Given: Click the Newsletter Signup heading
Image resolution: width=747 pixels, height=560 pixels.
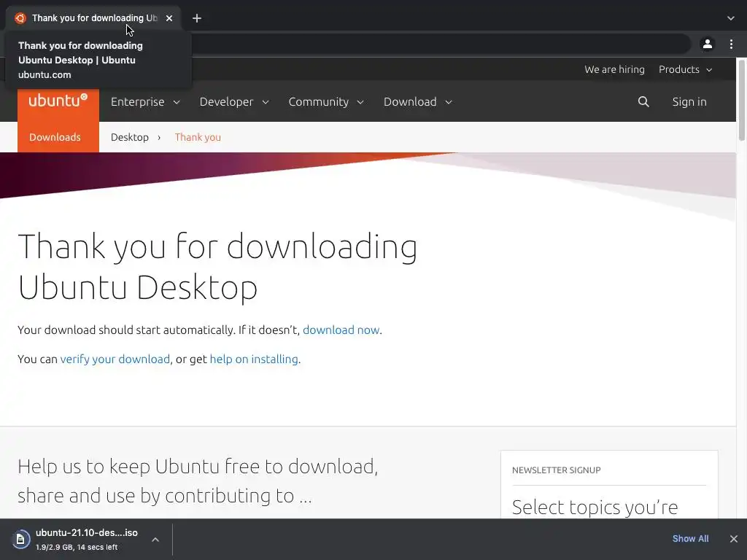Looking at the screenshot, I should (557, 470).
